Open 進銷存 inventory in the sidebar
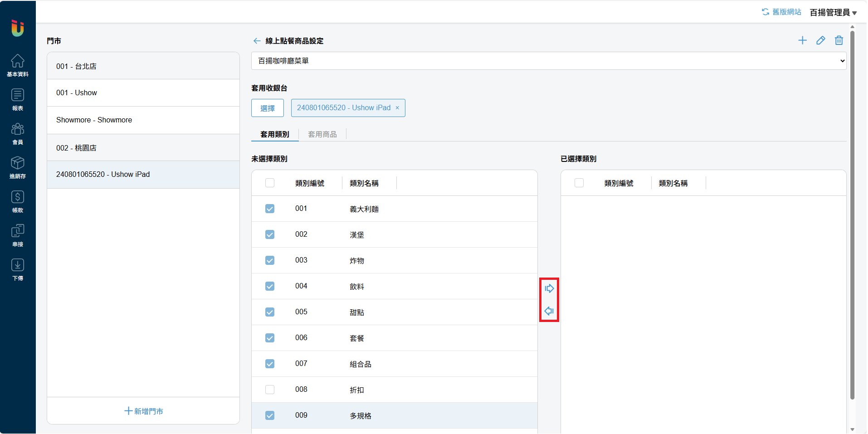This screenshot has height=434, width=868. click(x=18, y=167)
